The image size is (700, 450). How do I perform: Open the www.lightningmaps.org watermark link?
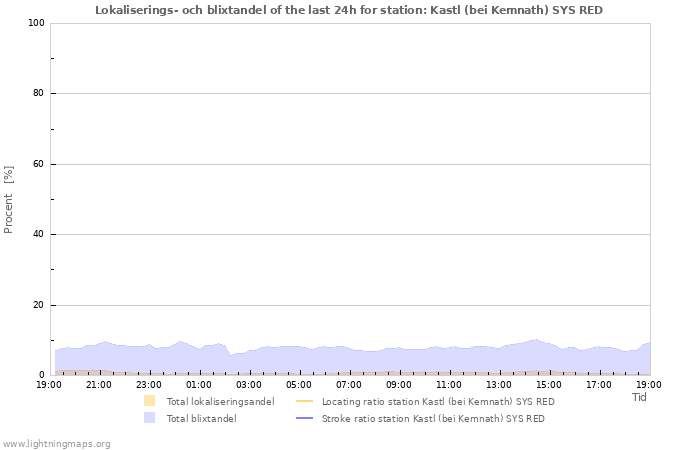point(57,443)
